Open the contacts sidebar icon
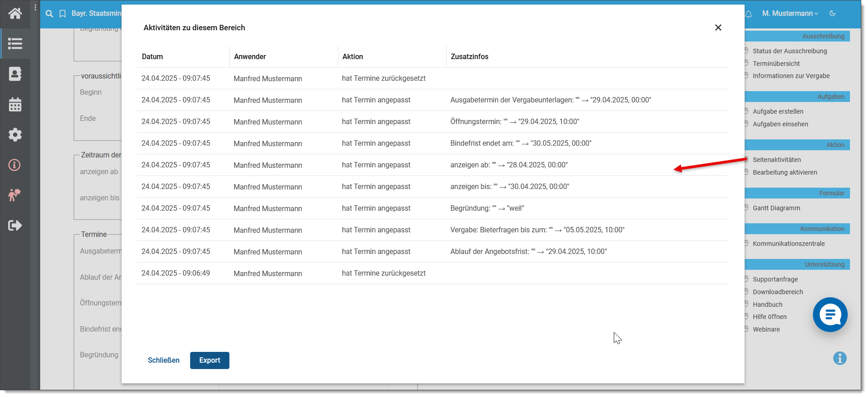Viewport: 868px width, 397px height. (15, 74)
